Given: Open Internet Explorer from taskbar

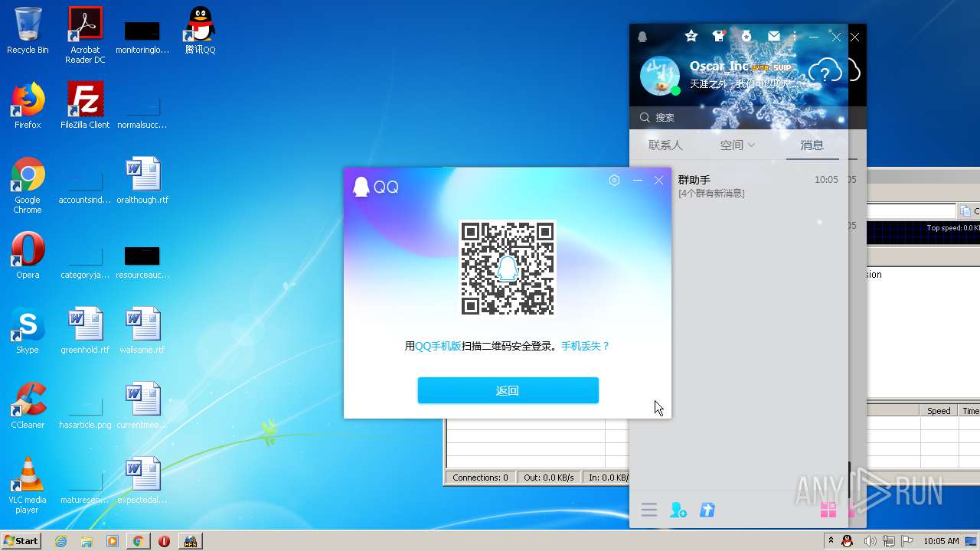Looking at the screenshot, I should coord(61,541).
